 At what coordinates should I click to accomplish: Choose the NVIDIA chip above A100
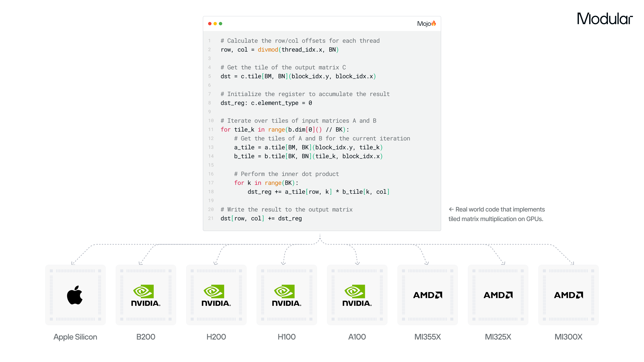coord(357,295)
